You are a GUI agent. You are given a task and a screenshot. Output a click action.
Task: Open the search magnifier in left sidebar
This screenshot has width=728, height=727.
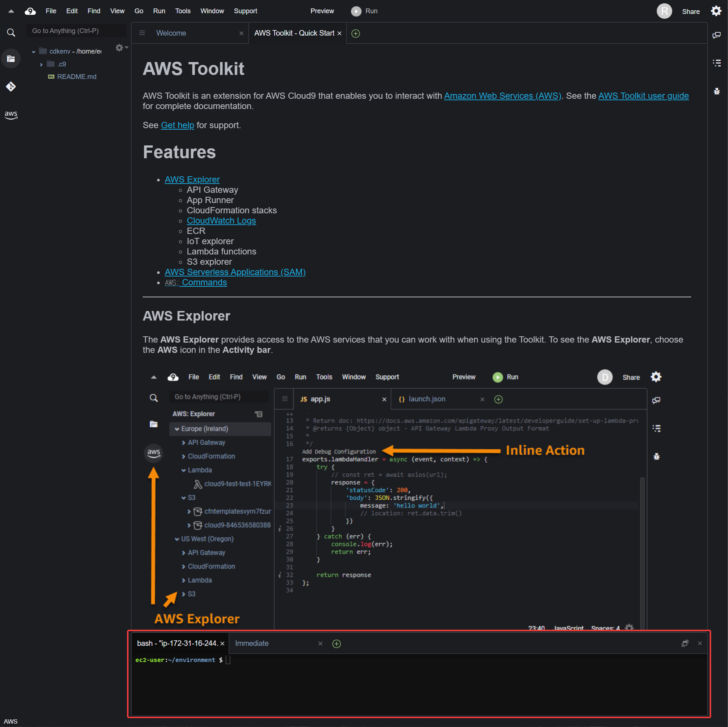(x=11, y=33)
